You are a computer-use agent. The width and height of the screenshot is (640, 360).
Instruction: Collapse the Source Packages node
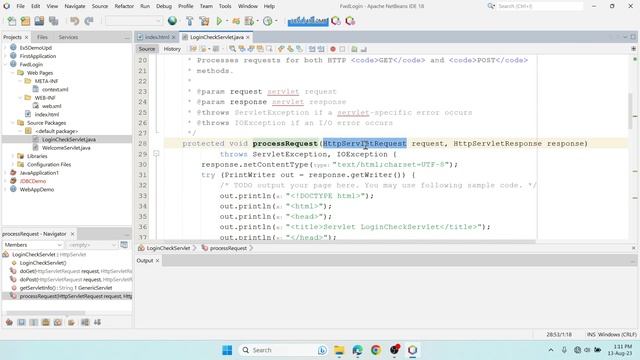[13, 123]
